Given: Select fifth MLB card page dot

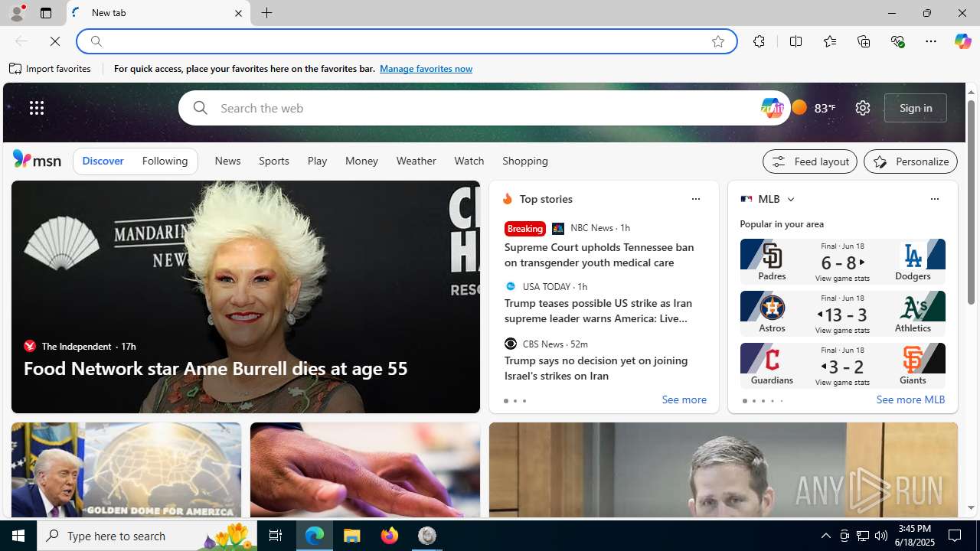Looking at the screenshot, I should click(781, 401).
